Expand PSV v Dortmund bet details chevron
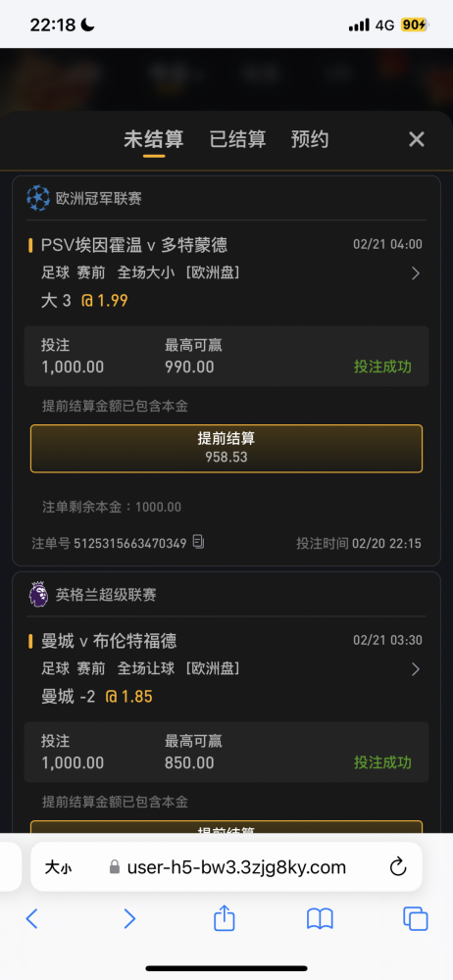Screen dimensions: 453x980 click(415, 273)
